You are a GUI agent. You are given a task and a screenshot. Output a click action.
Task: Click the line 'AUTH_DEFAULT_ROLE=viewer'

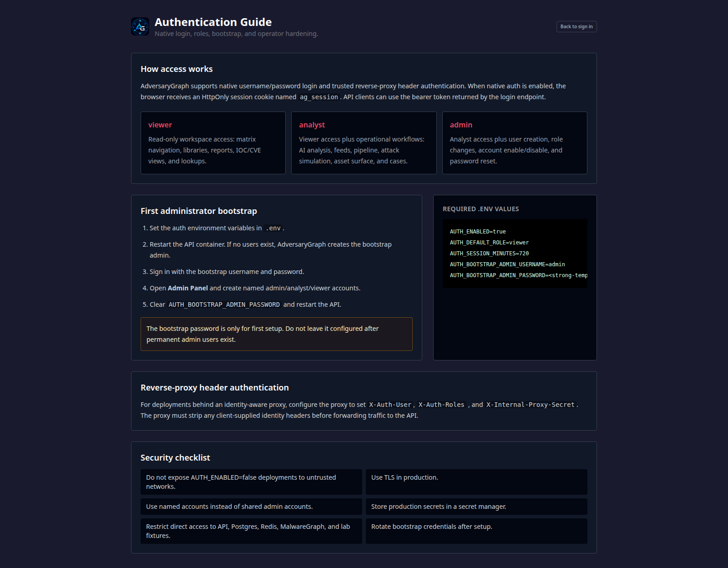(x=489, y=243)
